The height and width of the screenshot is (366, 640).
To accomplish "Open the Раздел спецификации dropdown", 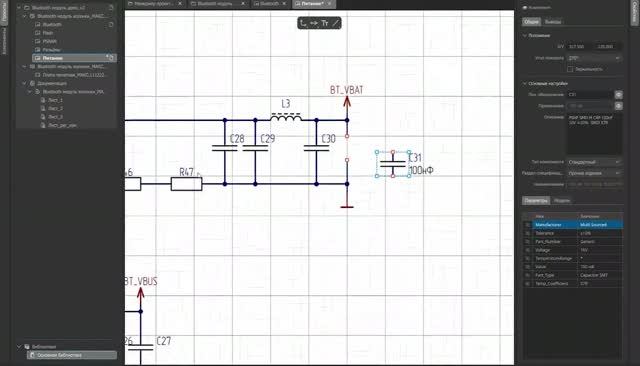I will 594,173.
